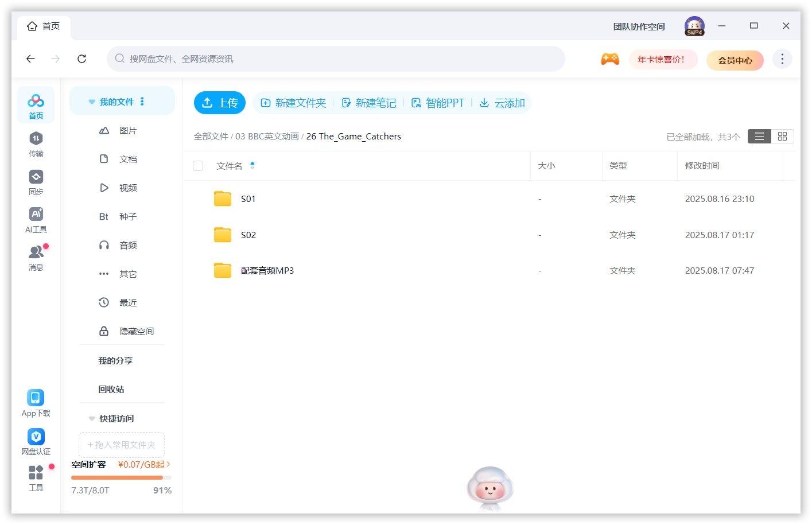The width and height of the screenshot is (812, 525).
Task: Select all files with the header checkbox
Action: [198, 165]
